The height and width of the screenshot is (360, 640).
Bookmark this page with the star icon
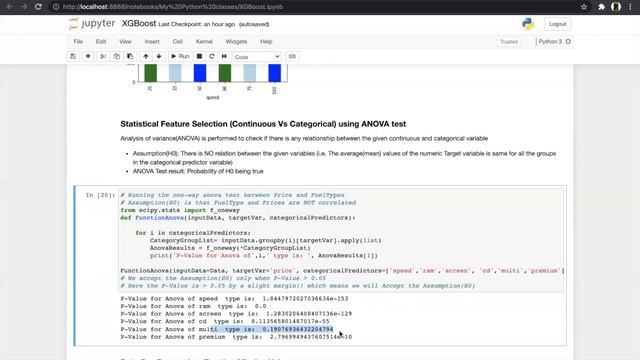(x=584, y=7)
